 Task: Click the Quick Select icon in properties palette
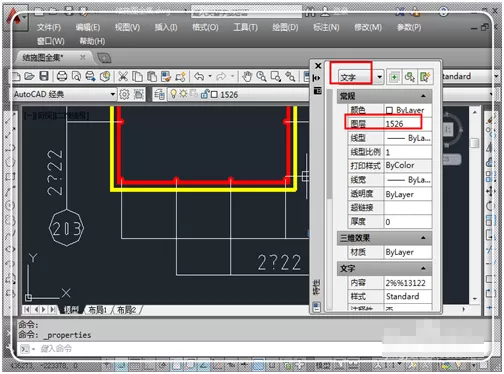click(x=425, y=77)
